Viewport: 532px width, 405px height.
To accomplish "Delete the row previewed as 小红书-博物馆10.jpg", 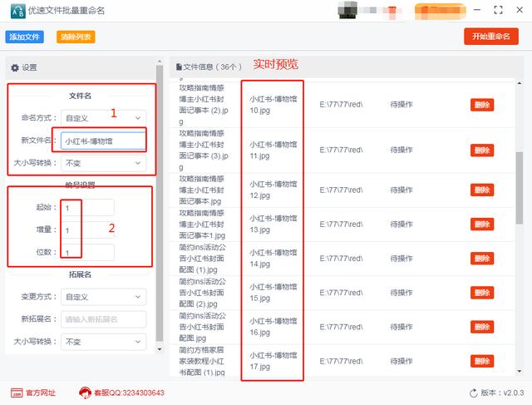I will click(x=482, y=105).
